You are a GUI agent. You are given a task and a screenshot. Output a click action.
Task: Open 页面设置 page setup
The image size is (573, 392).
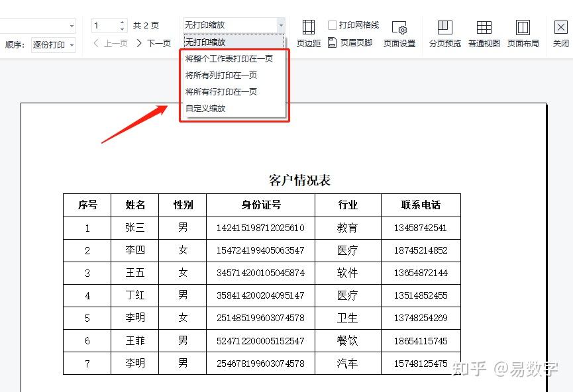pyautogui.click(x=399, y=34)
